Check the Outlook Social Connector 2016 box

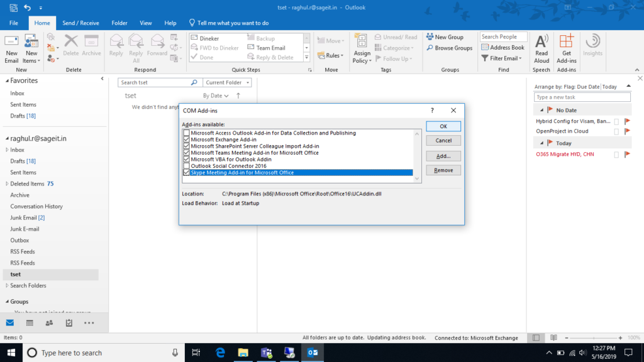tap(186, 166)
